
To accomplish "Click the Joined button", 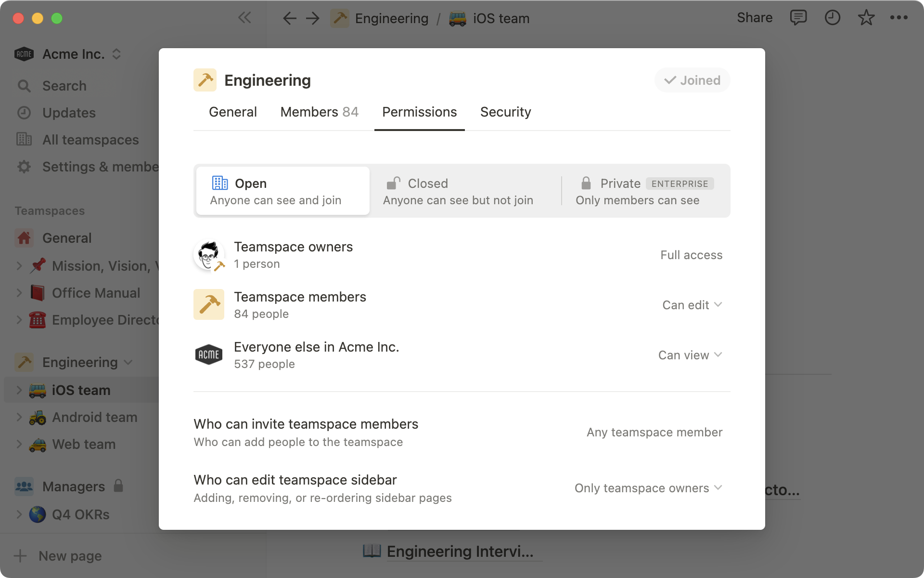I will (692, 80).
